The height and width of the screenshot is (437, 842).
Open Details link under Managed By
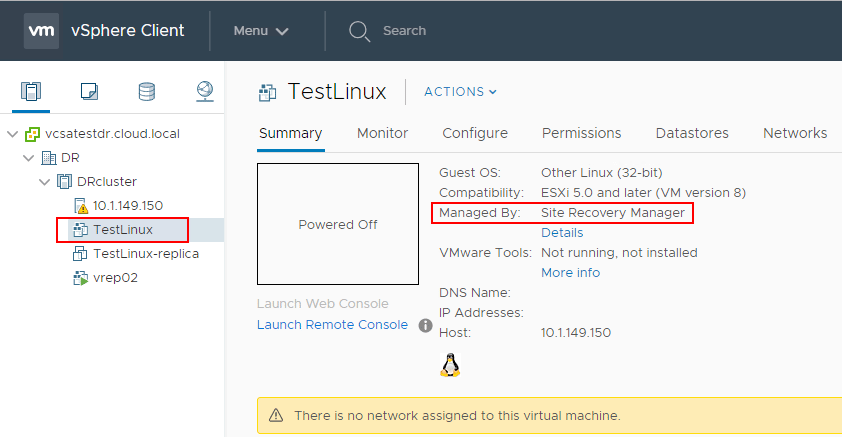pos(562,233)
